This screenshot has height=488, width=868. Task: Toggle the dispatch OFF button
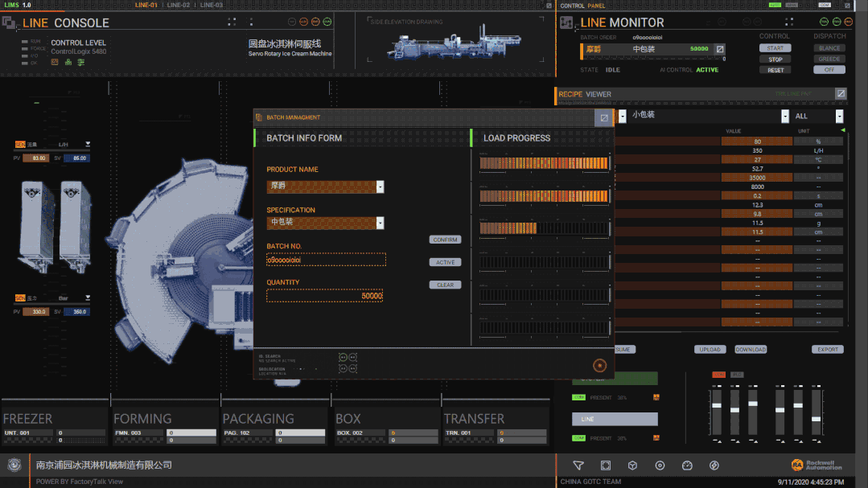[829, 70]
